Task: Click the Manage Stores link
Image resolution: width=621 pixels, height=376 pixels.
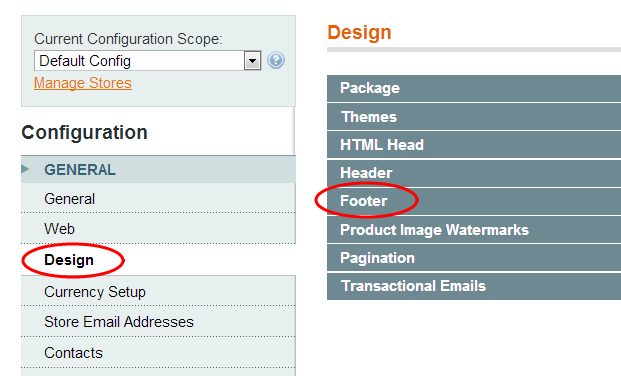Action: tap(83, 83)
